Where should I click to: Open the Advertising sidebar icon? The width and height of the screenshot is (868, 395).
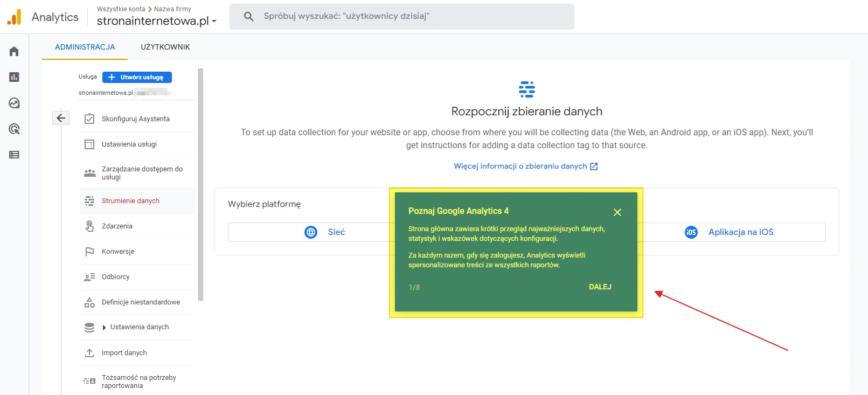(x=14, y=129)
